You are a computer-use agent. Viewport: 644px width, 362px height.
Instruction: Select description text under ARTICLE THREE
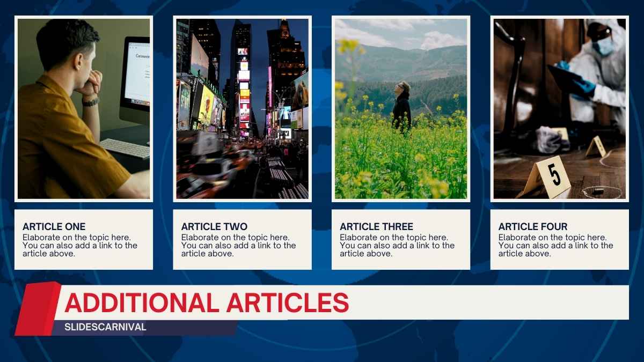pos(397,245)
